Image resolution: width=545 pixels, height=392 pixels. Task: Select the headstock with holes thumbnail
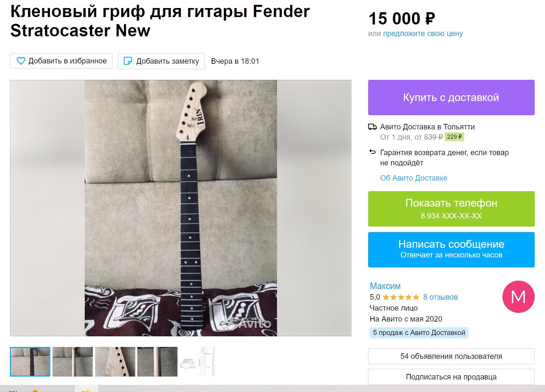click(x=115, y=362)
